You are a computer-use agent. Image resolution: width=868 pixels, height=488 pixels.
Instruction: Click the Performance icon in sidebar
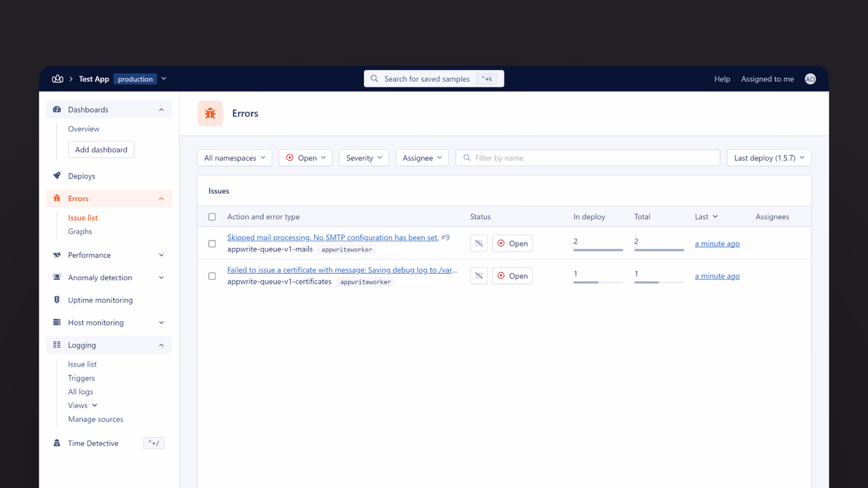57,255
